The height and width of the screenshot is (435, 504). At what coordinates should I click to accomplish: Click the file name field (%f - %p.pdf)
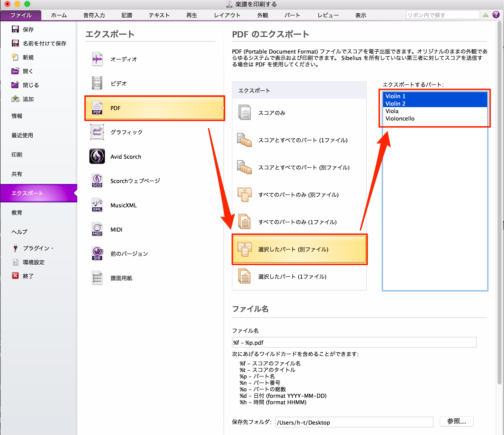[354, 342]
